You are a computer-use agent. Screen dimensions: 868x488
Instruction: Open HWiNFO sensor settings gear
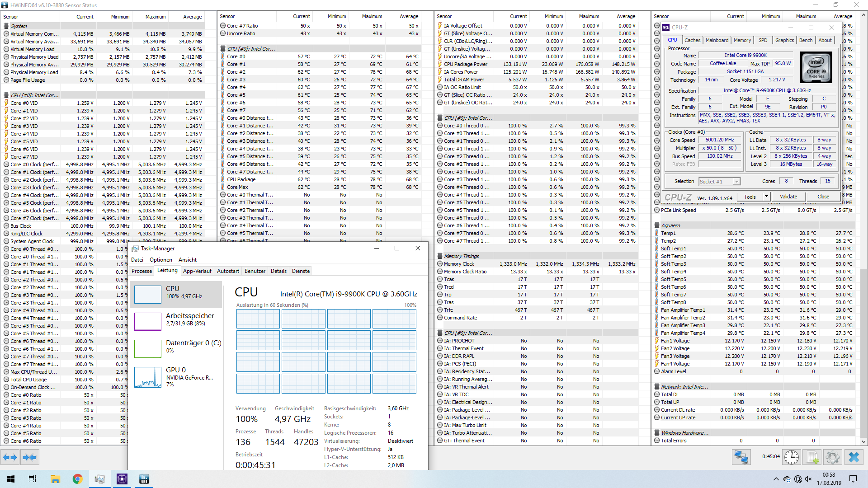[832, 457]
